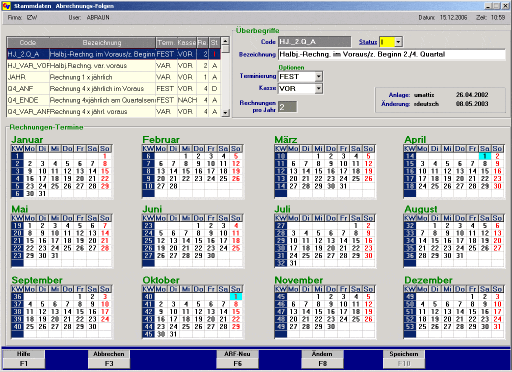Click day 30 in September
The width and height of the screenshot is (512, 372).
click(92, 327)
